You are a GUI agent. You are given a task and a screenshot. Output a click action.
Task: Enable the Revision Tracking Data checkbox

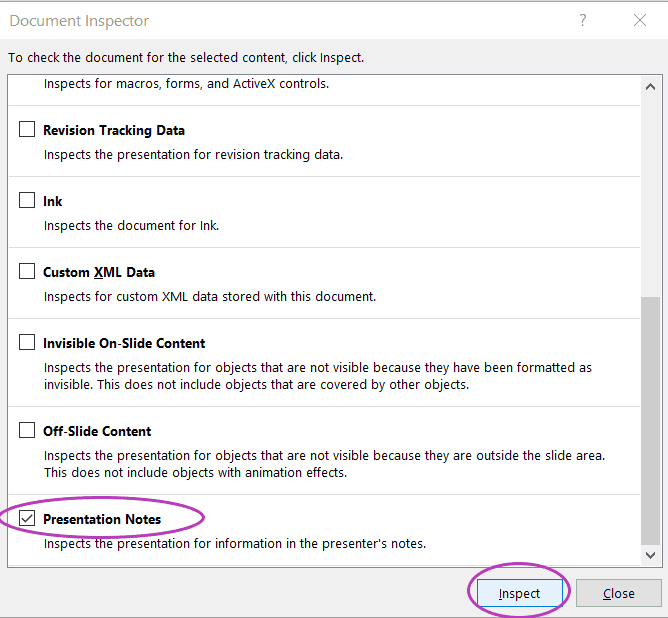(x=27, y=129)
